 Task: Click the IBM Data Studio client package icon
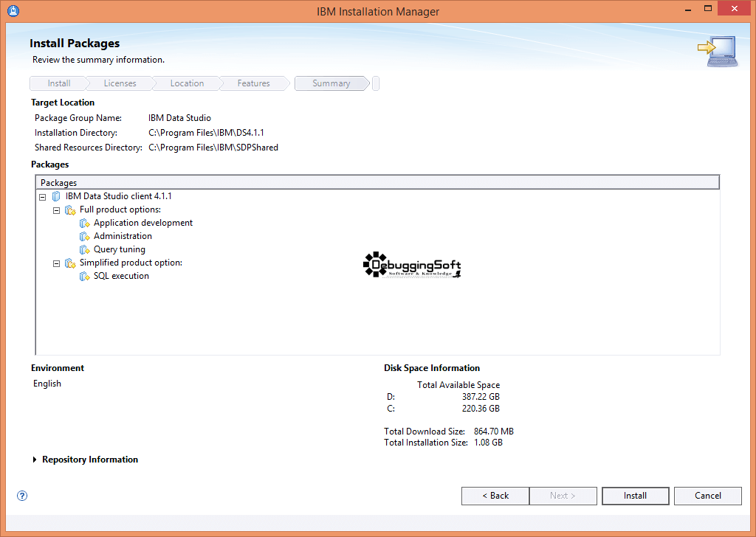[x=56, y=197]
